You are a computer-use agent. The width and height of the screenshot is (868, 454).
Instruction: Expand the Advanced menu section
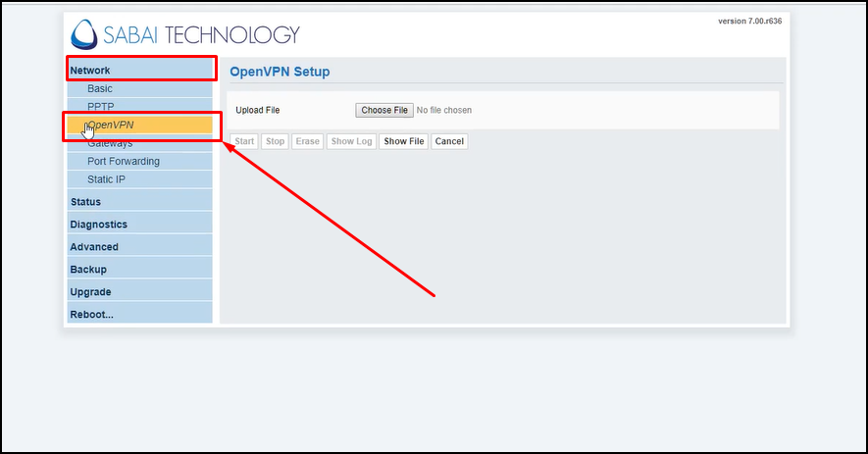pos(94,247)
